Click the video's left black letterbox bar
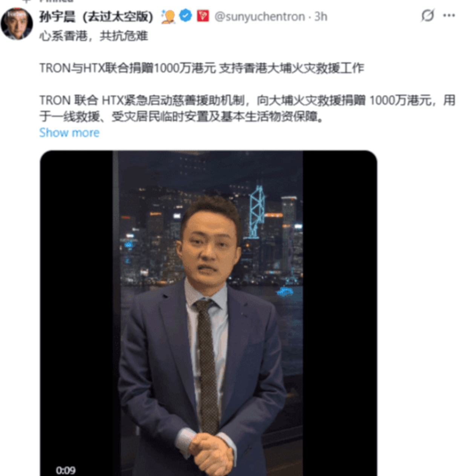Screen dimensions: 467x476 pyautogui.click(x=77, y=313)
